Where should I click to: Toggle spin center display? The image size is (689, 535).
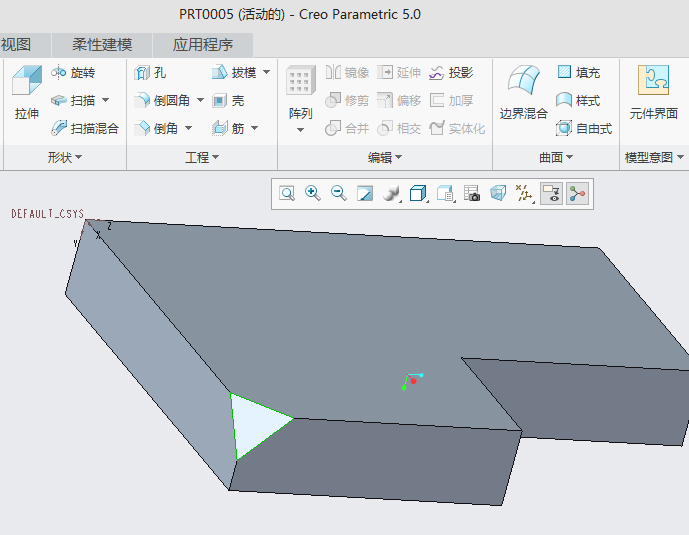pos(577,194)
